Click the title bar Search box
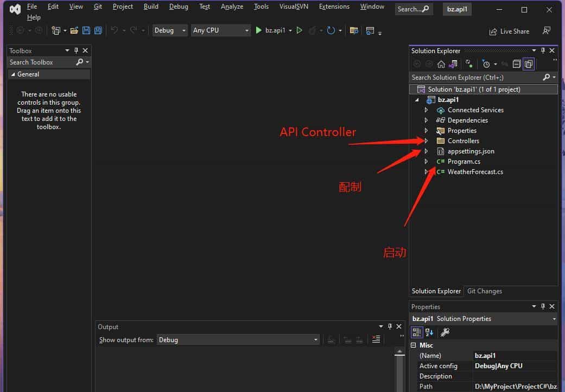Image resolution: width=565 pixels, height=392 pixels. pos(413,9)
